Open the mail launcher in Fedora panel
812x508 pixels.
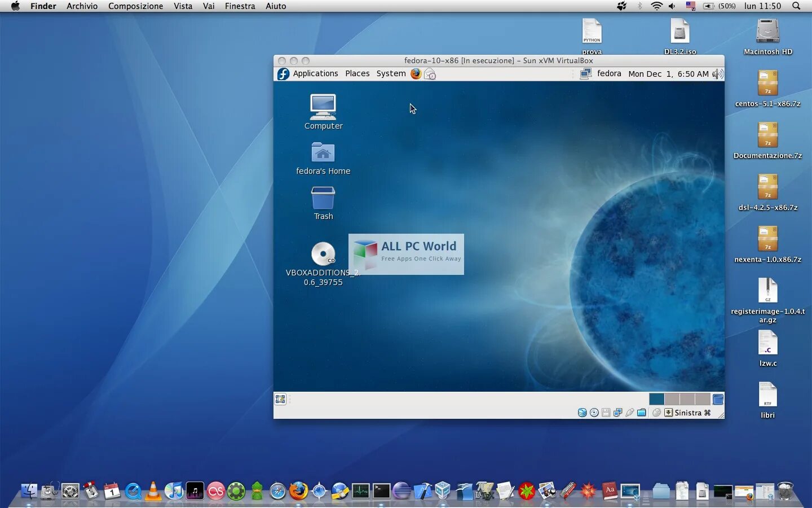click(430, 74)
